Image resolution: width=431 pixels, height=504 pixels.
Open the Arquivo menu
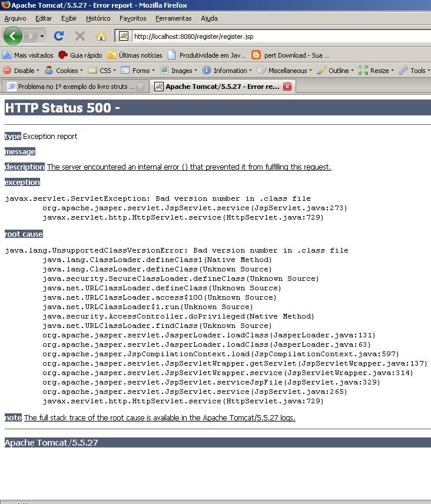(x=15, y=18)
